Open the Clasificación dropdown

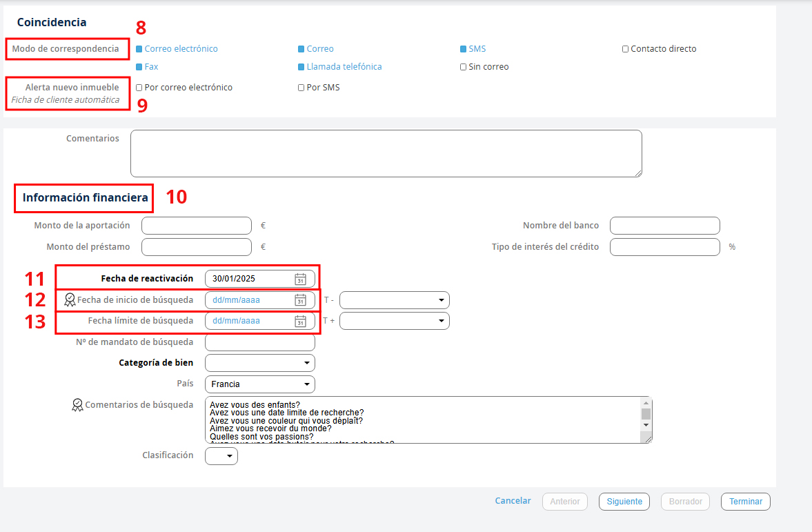click(221, 456)
